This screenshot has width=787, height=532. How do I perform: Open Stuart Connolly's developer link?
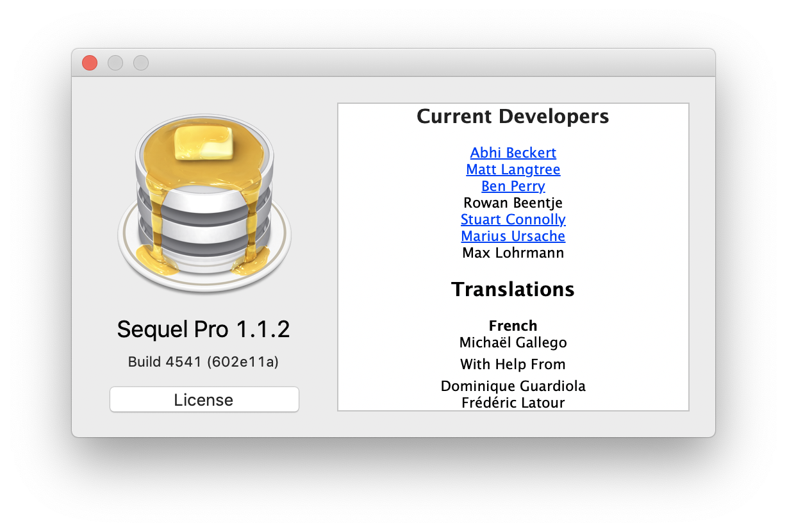point(513,219)
